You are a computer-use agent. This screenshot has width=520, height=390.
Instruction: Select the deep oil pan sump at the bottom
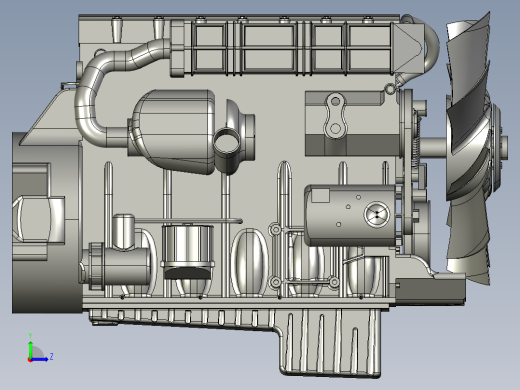click(x=330, y=343)
